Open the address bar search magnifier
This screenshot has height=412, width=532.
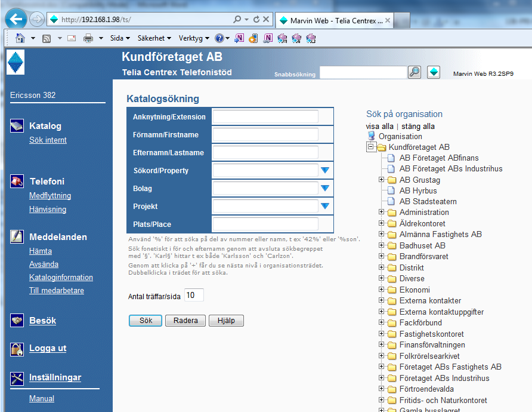tap(237, 19)
